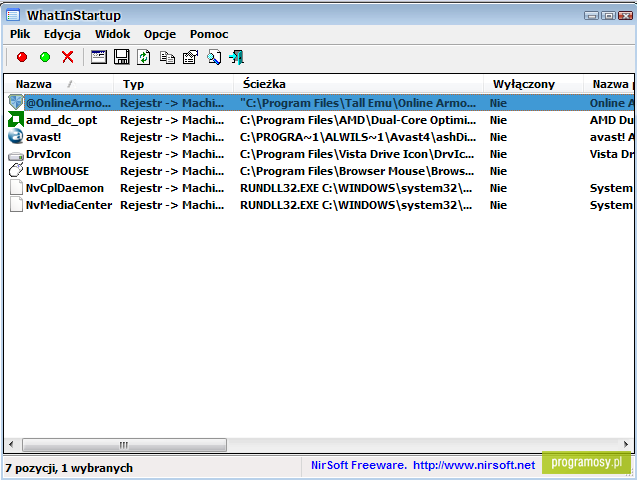The image size is (637, 480).
Task: Open the Widok menu
Action: (113, 34)
